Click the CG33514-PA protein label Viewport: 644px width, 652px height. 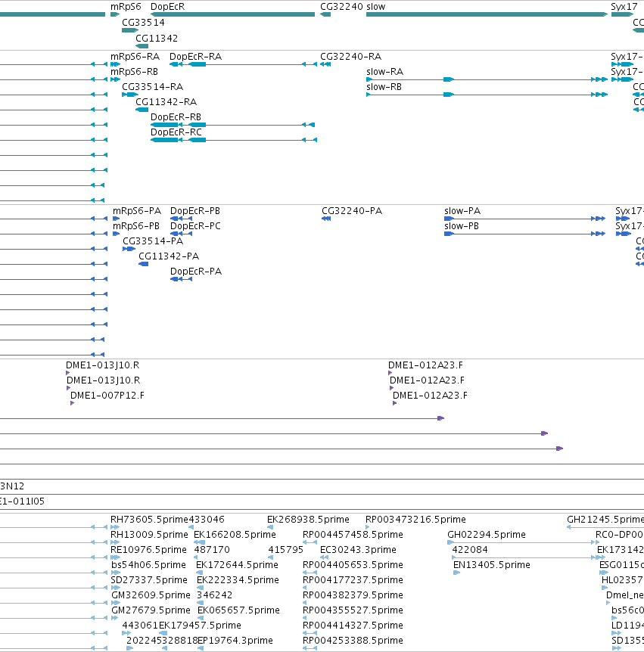[153, 241]
